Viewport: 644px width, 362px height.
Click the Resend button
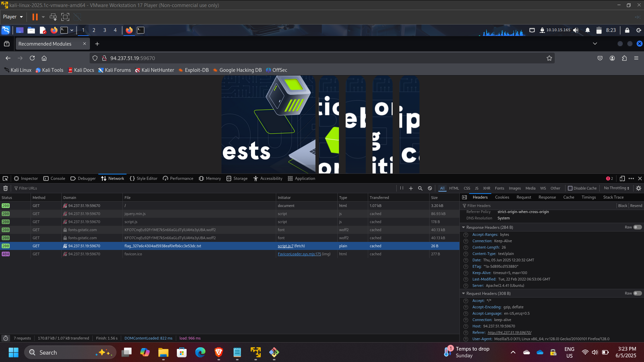pos(636,206)
